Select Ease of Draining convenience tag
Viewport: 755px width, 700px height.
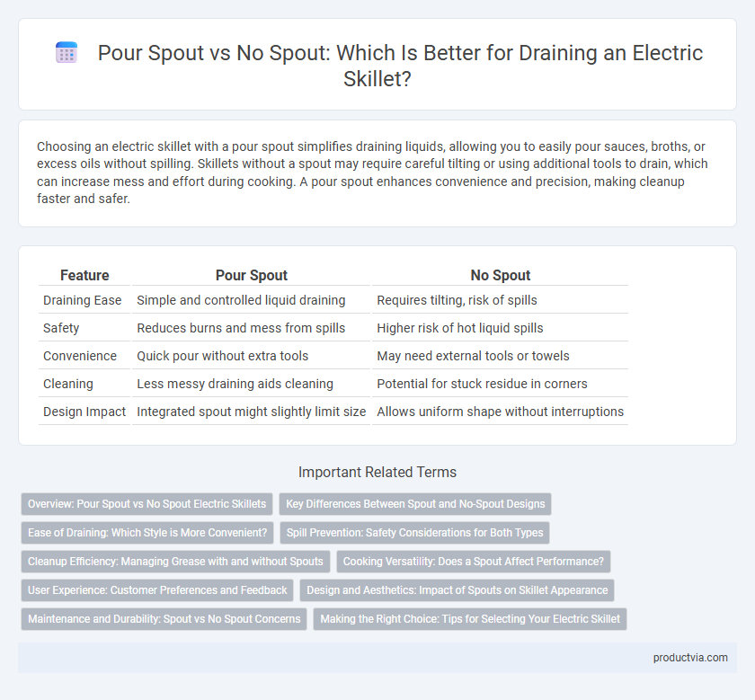point(147,533)
